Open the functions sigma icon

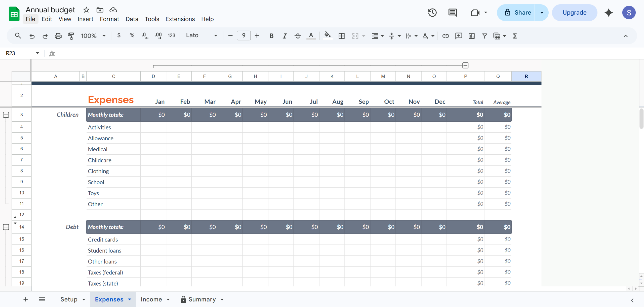515,36
